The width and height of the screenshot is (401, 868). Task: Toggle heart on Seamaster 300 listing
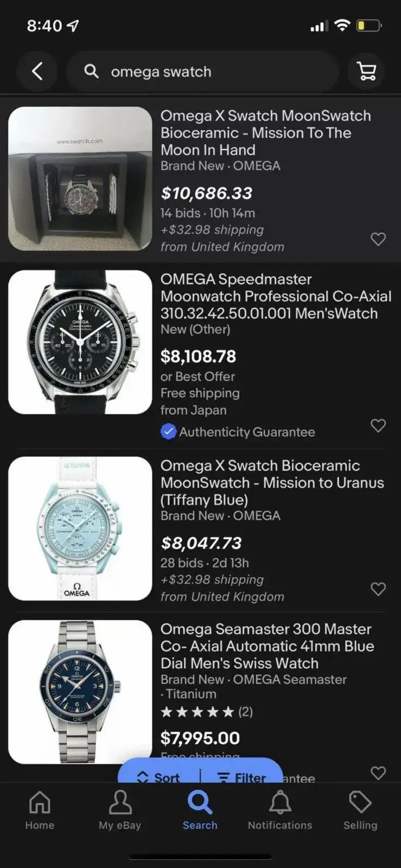coord(378,773)
